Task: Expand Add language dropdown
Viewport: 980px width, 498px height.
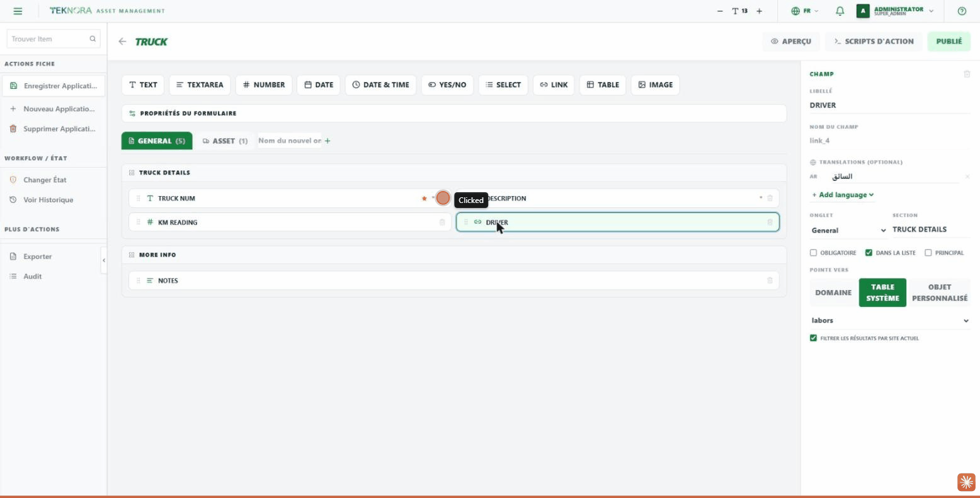Action: (x=843, y=195)
